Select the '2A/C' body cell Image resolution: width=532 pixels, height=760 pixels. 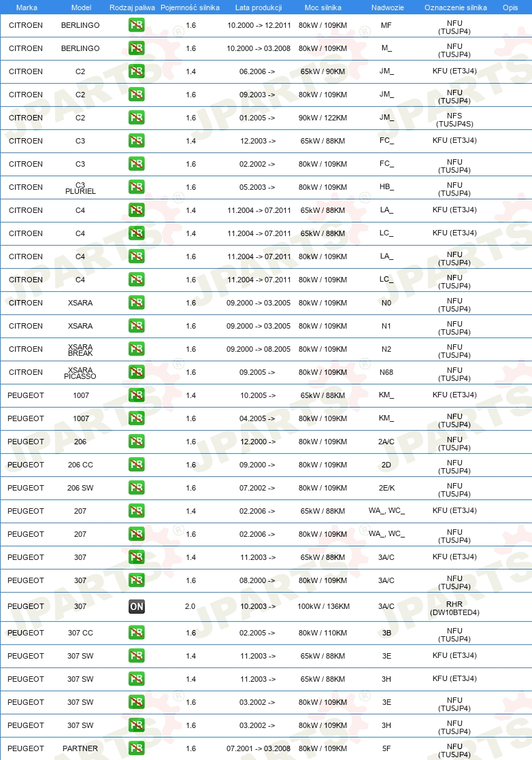386,442
